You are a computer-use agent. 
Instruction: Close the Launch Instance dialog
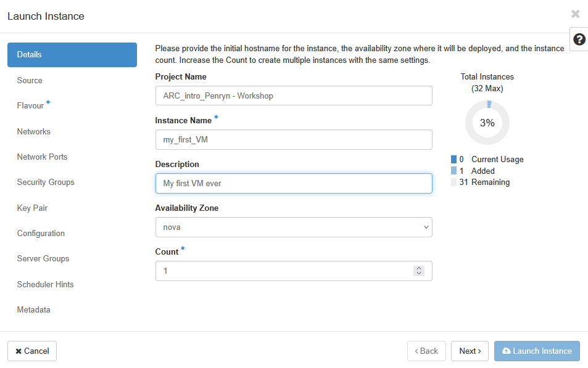click(575, 14)
